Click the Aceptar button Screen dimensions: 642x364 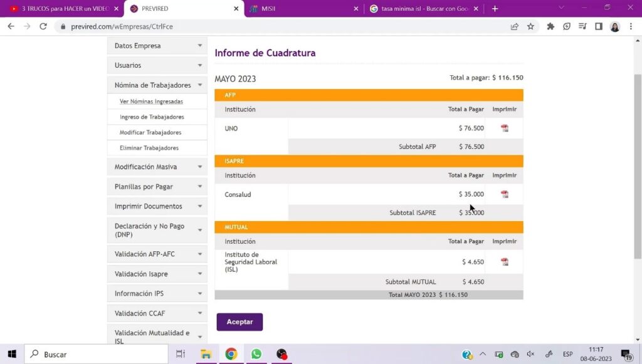click(239, 322)
